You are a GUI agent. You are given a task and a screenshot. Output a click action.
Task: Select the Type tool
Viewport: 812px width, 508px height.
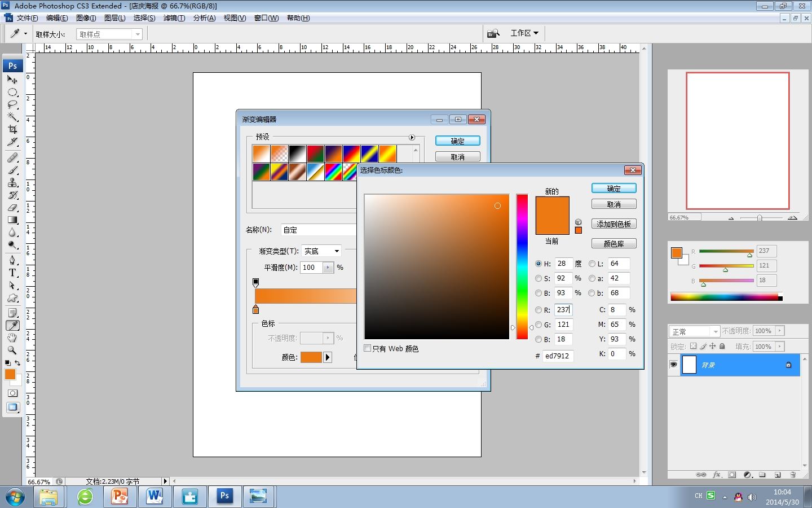12,273
